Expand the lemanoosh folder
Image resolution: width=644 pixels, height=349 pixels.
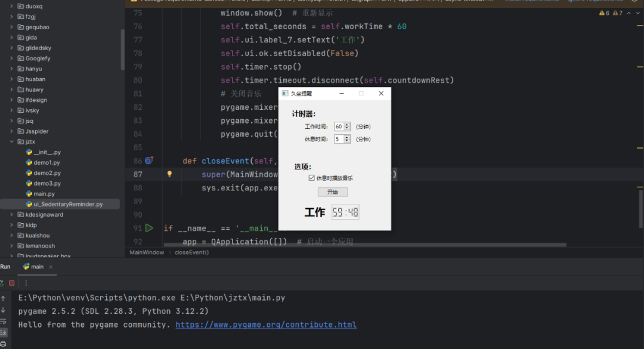pyautogui.click(x=11, y=246)
